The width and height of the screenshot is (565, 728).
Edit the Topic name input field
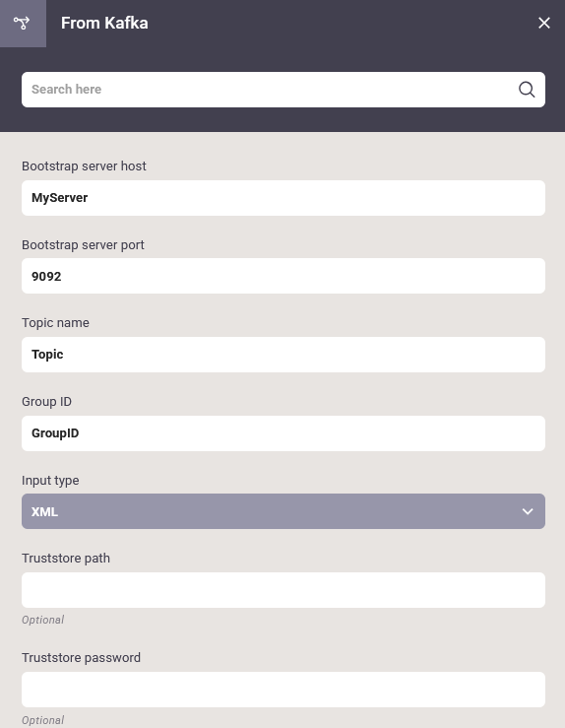click(282, 355)
